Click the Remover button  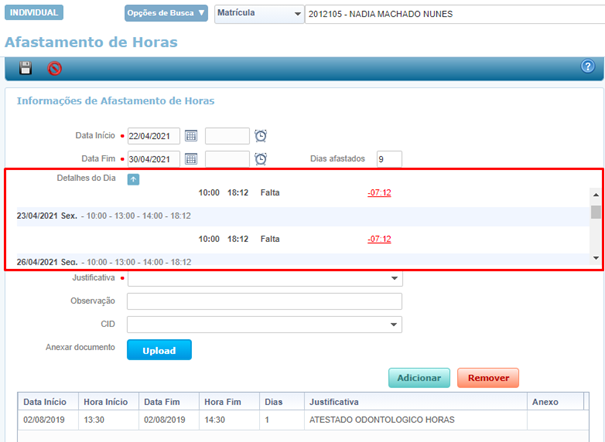[488, 378]
